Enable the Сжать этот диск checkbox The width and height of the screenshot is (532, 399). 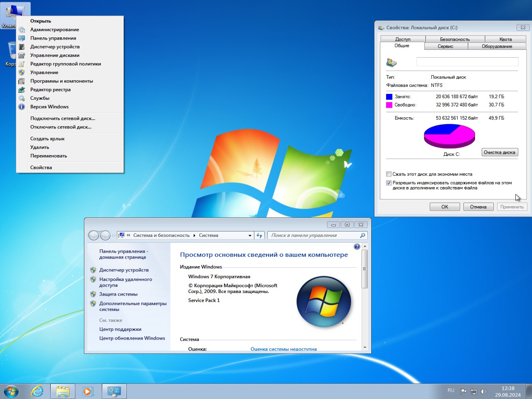tap(389, 174)
